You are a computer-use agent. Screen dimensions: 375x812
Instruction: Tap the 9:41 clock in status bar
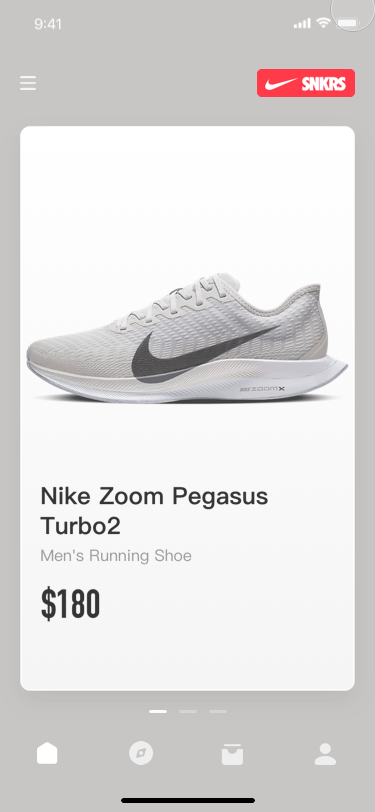click(48, 24)
